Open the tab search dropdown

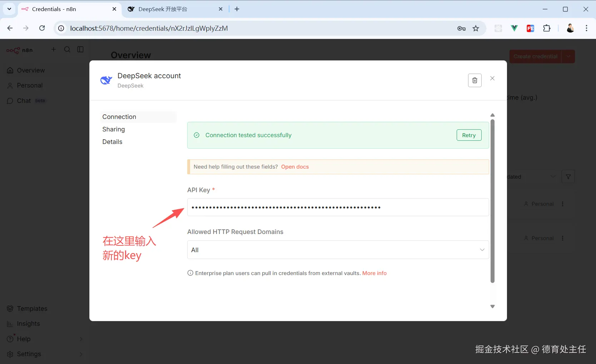pyautogui.click(x=9, y=9)
